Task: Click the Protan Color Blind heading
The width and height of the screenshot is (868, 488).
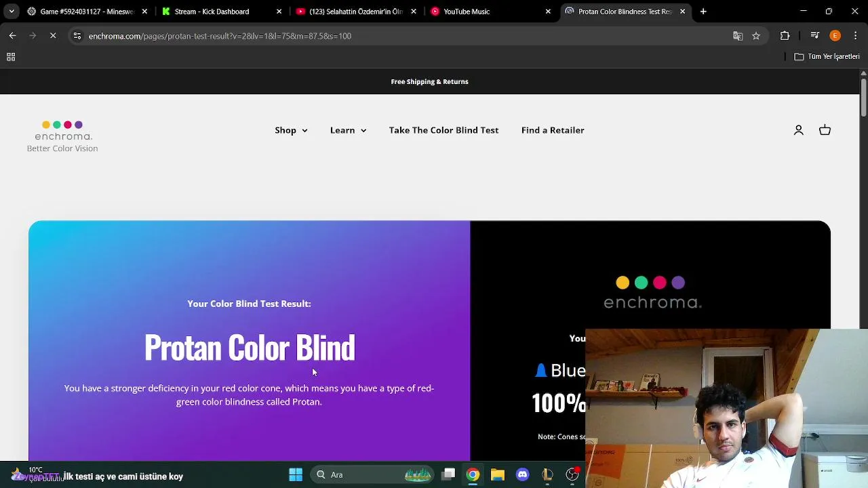Action: (x=250, y=347)
